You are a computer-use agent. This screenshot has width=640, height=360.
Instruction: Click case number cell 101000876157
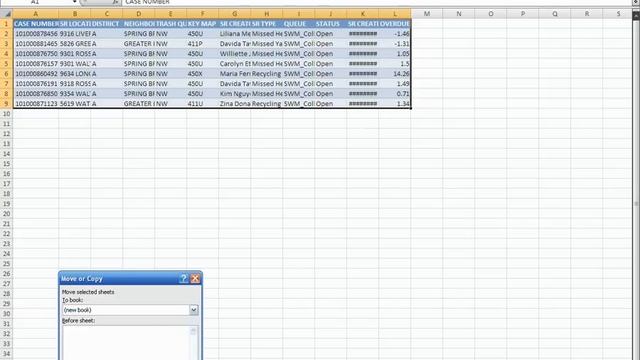click(36, 64)
